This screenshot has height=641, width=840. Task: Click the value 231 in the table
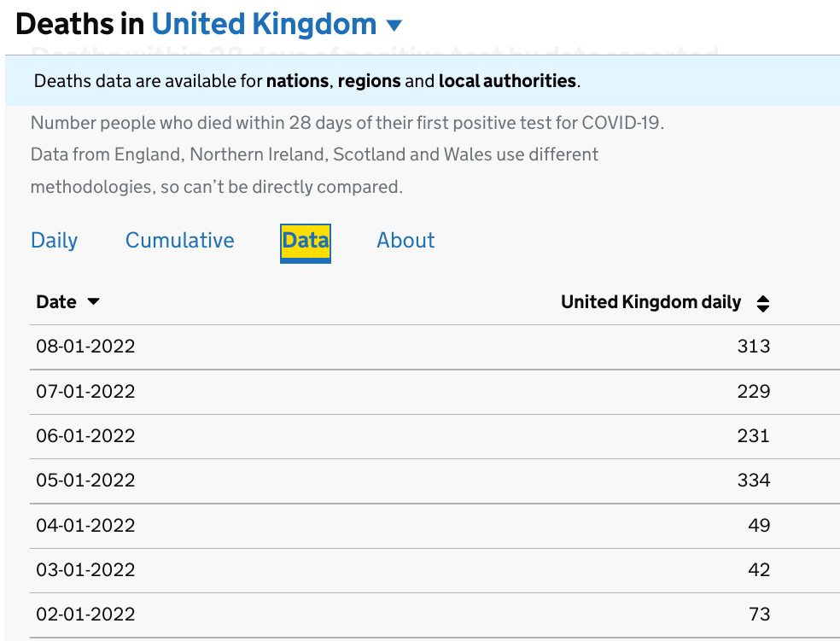753,436
